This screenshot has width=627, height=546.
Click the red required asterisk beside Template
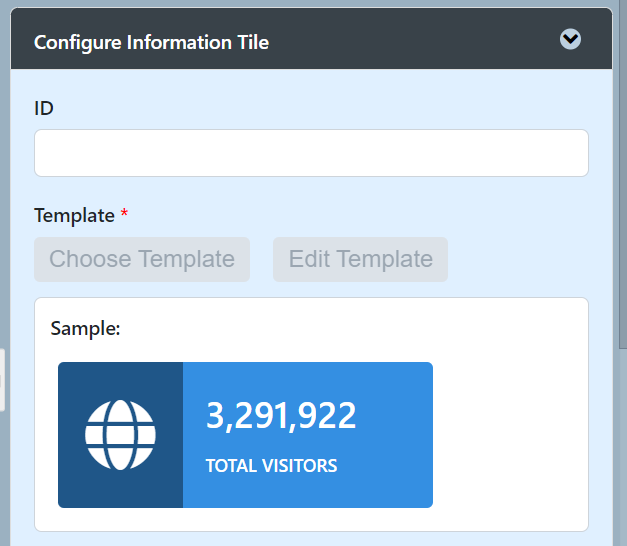coord(124,215)
